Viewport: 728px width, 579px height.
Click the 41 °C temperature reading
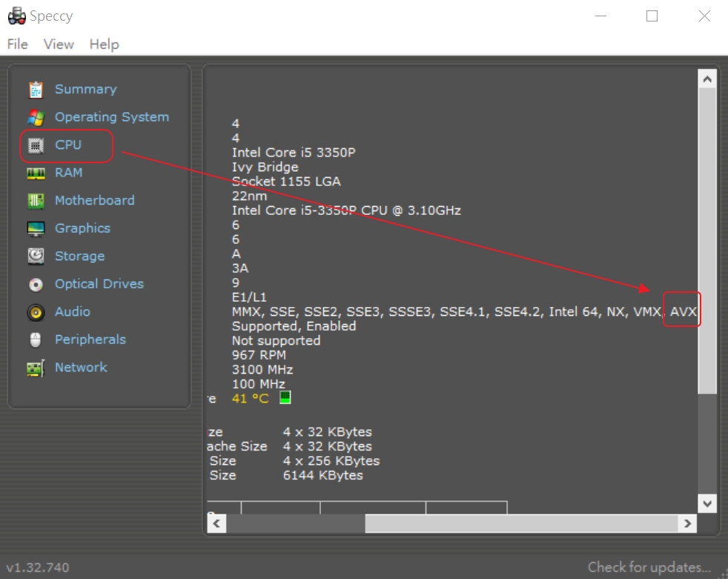point(251,398)
